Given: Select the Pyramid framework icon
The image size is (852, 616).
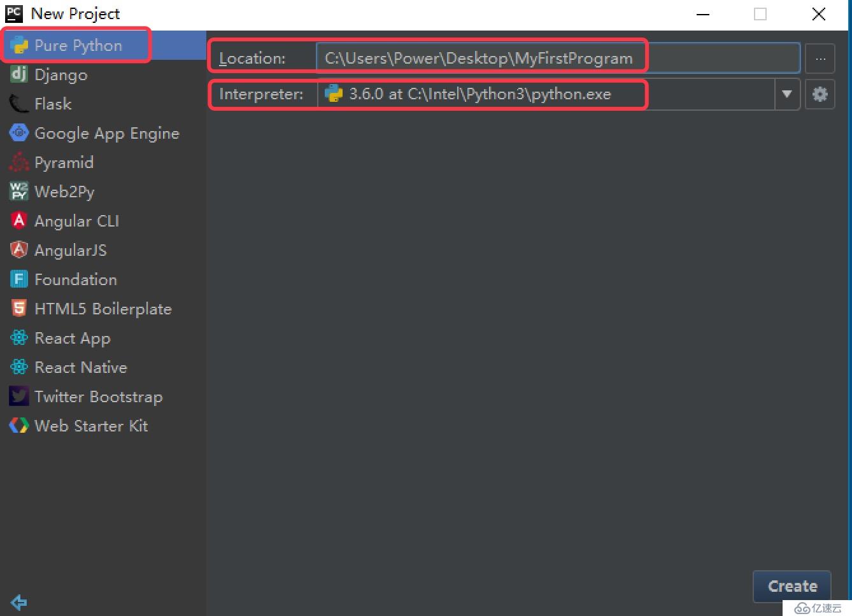Looking at the screenshot, I should [x=19, y=162].
